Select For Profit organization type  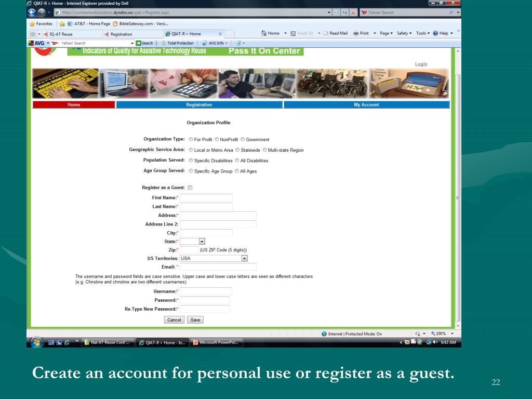(191, 139)
